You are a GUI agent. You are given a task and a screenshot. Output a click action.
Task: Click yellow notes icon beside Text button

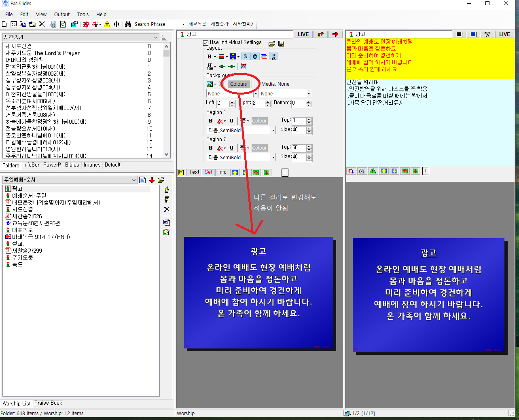coord(181,173)
